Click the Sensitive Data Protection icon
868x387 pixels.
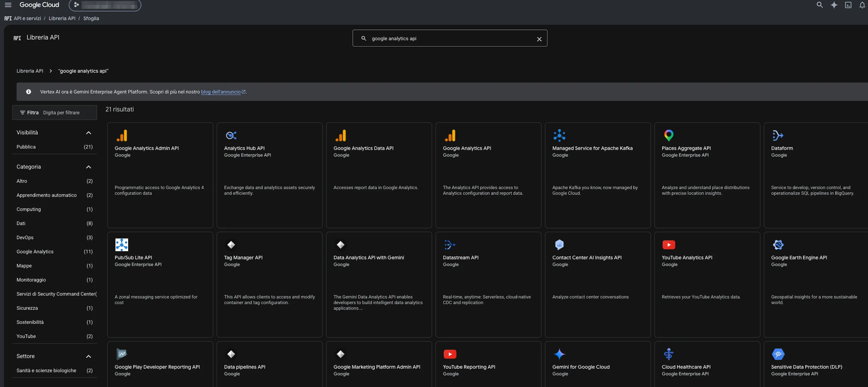tap(778, 354)
